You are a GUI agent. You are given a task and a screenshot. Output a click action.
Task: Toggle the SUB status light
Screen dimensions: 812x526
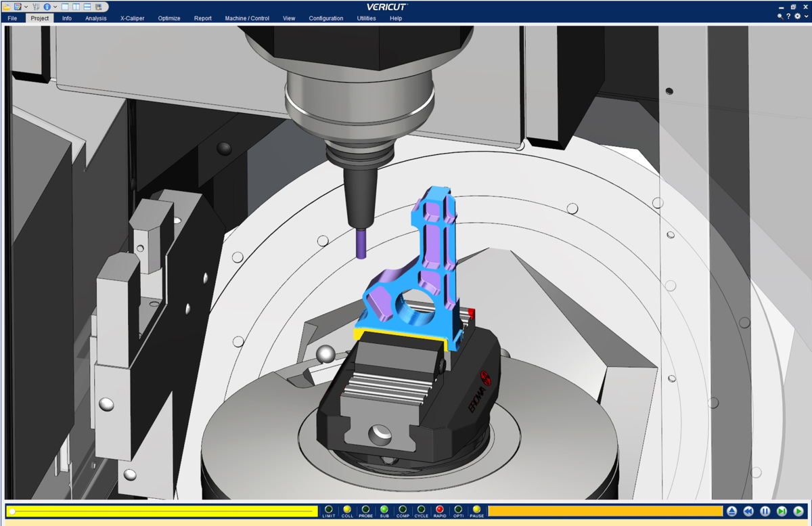(x=384, y=509)
